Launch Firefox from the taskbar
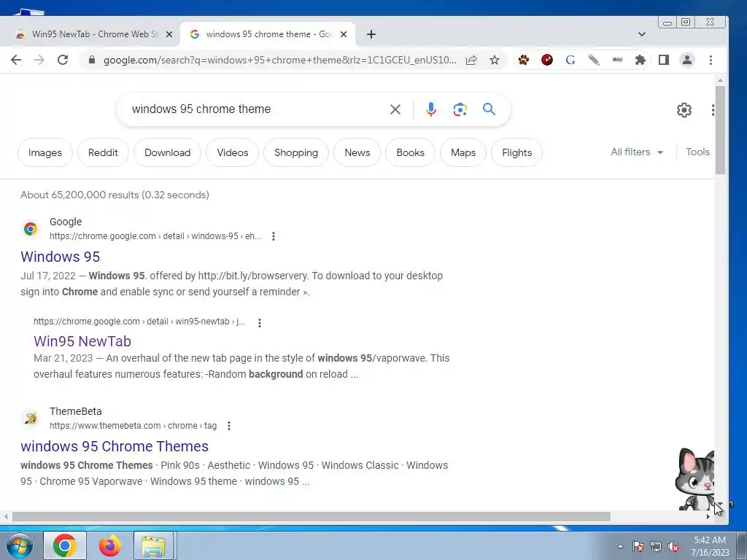Screen dimensions: 747x560 tap(109, 545)
